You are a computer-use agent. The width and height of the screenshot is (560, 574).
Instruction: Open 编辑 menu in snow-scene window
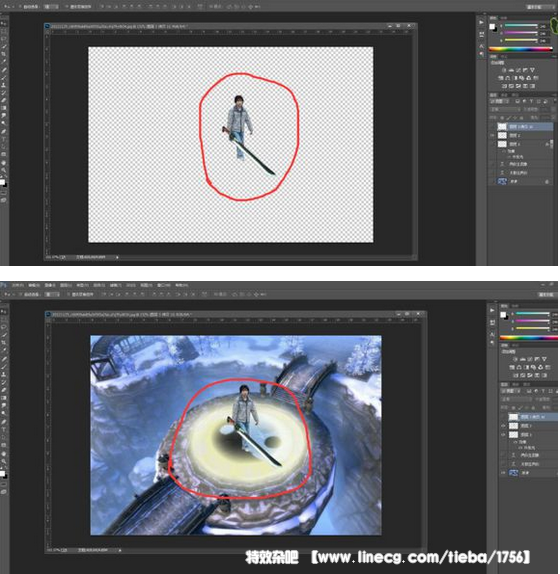pyautogui.click(x=34, y=285)
